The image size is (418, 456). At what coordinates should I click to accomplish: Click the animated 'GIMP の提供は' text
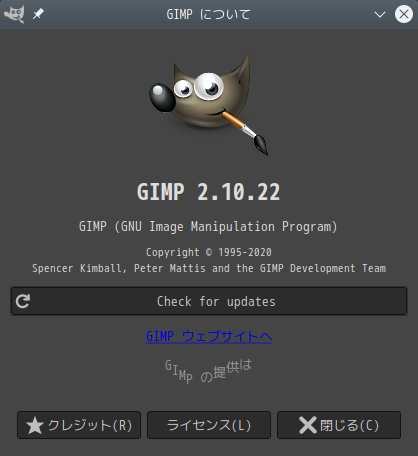click(209, 371)
